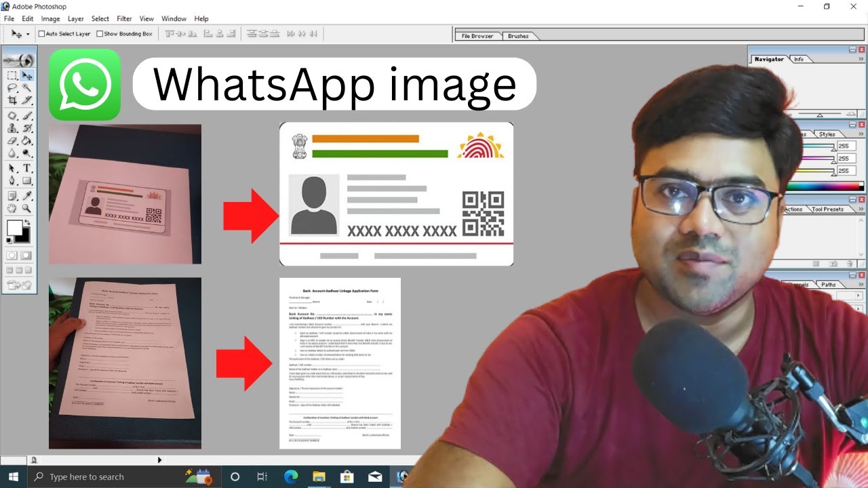Open the Window menu

pos(174,19)
